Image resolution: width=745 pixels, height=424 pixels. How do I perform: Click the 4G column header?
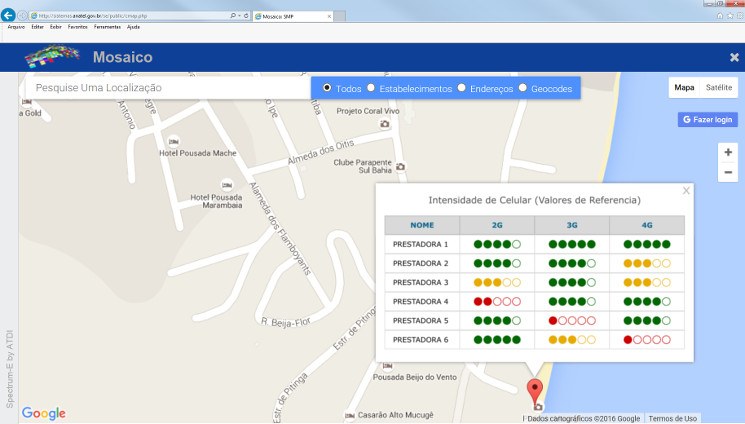pos(647,225)
